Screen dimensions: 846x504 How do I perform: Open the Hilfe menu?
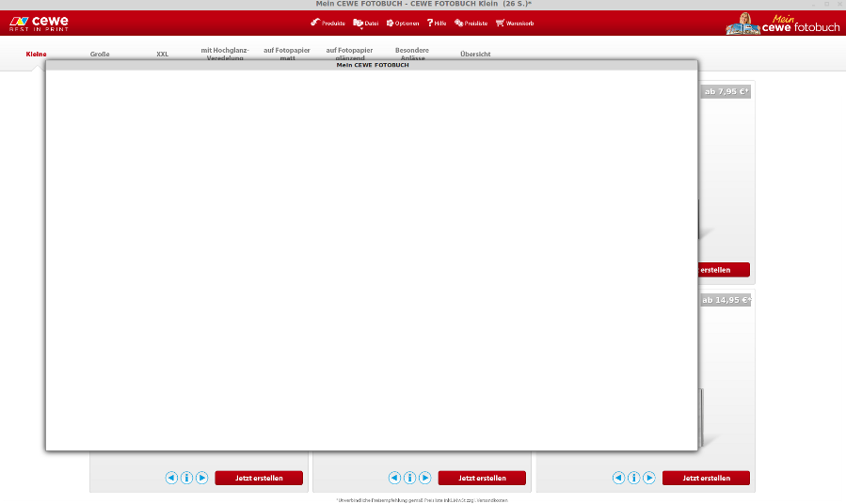click(x=437, y=24)
